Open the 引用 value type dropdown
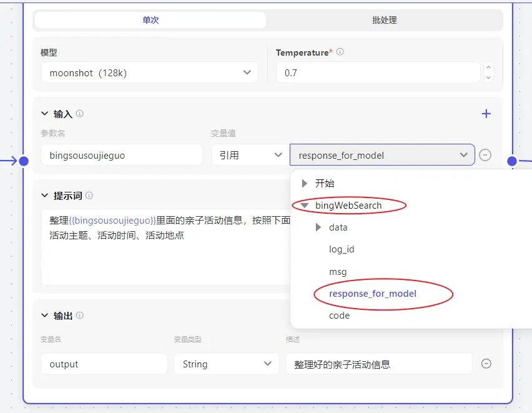Screen dimensions: 532x413 (250, 155)
